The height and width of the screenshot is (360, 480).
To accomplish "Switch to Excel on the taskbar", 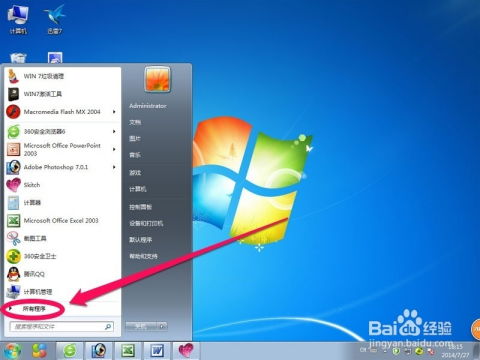I will 128,351.
